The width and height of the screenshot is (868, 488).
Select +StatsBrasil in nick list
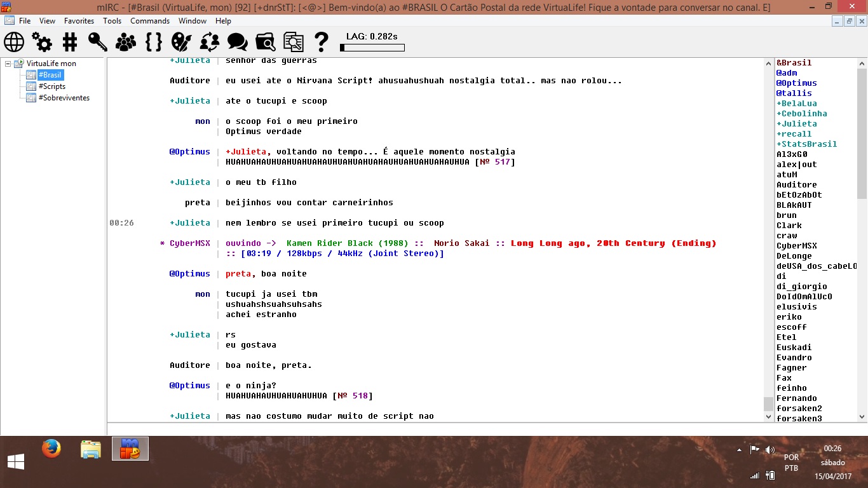point(807,144)
